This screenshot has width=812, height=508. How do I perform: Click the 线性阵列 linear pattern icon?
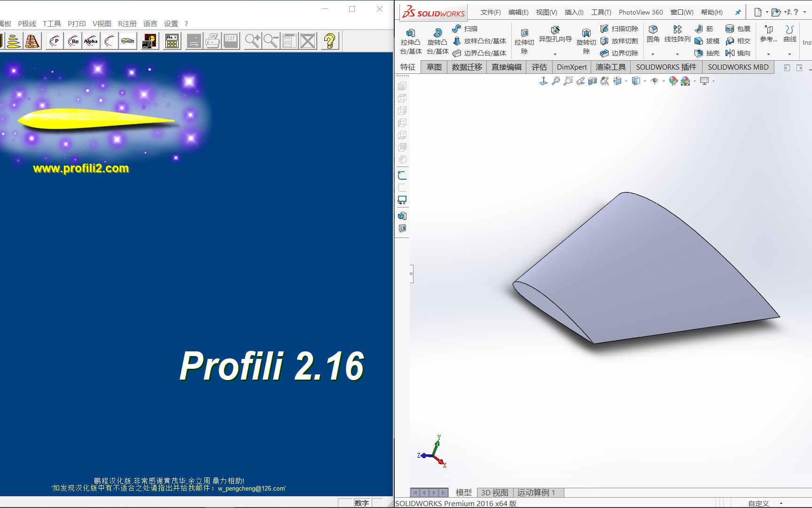coord(678,29)
